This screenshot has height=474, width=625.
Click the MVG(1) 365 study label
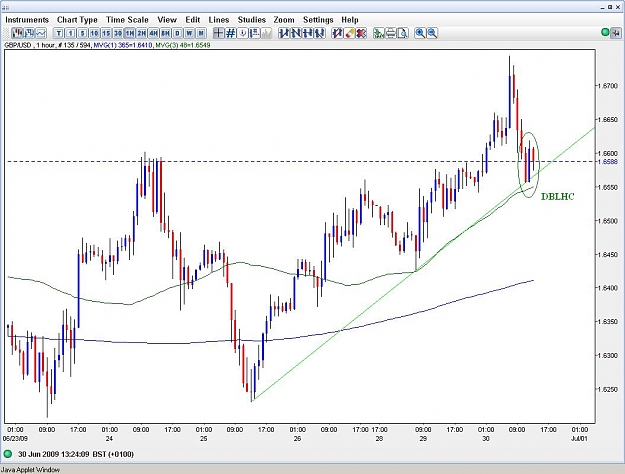(x=122, y=45)
